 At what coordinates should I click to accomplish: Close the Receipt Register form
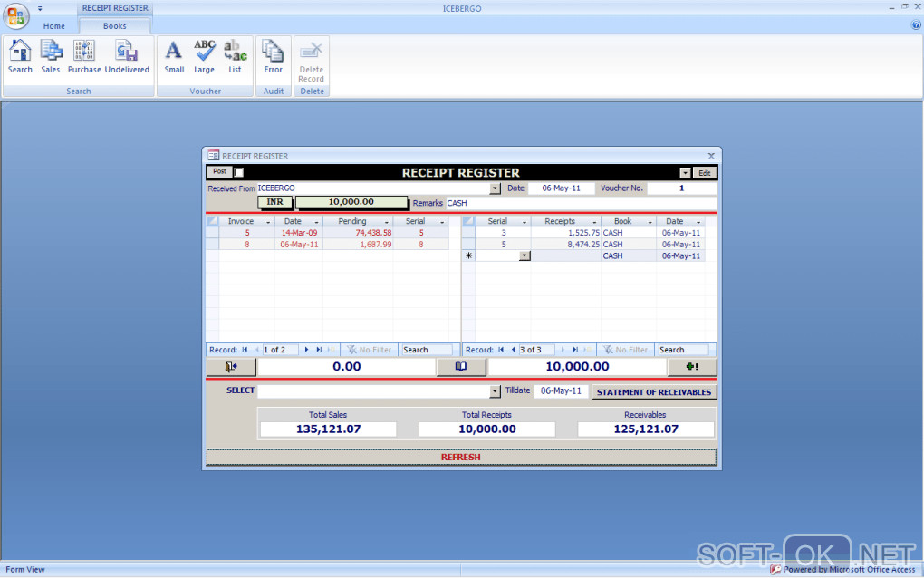tap(711, 156)
